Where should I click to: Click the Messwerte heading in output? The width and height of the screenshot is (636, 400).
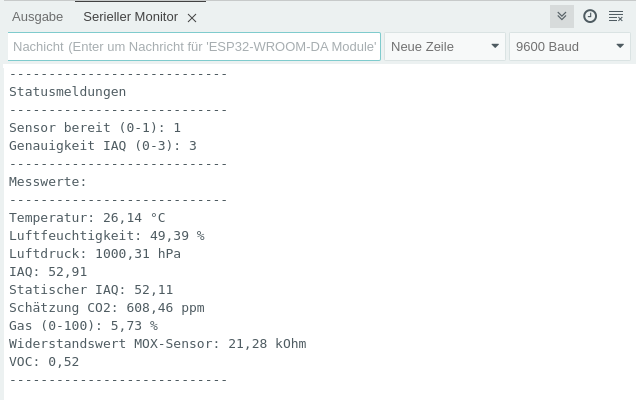(x=48, y=182)
